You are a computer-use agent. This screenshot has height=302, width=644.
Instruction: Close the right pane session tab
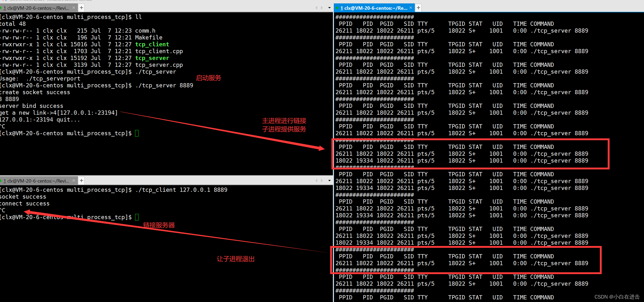pyautogui.click(x=411, y=8)
